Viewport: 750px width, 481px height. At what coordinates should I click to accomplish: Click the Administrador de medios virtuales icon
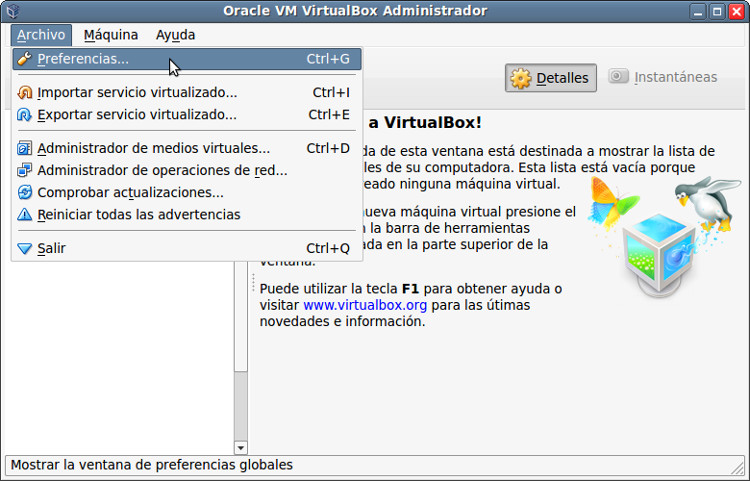tap(24, 148)
